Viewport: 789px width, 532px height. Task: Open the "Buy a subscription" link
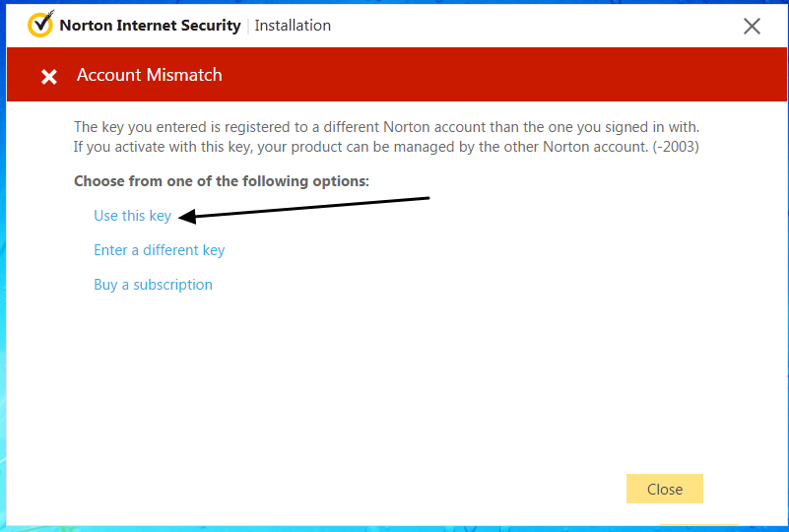tap(153, 285)
